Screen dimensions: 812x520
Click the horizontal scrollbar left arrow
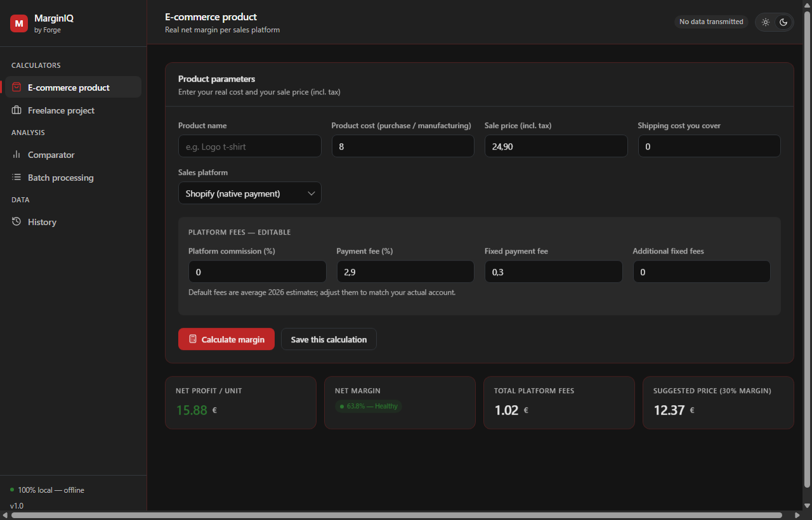coord(4,515)
